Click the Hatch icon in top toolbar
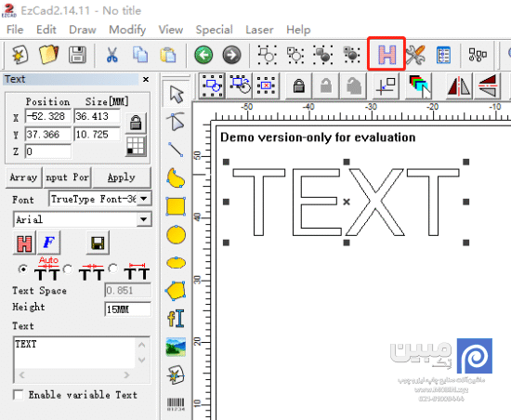The height and width of the screenshot is (420, 511). click(387, 54)
